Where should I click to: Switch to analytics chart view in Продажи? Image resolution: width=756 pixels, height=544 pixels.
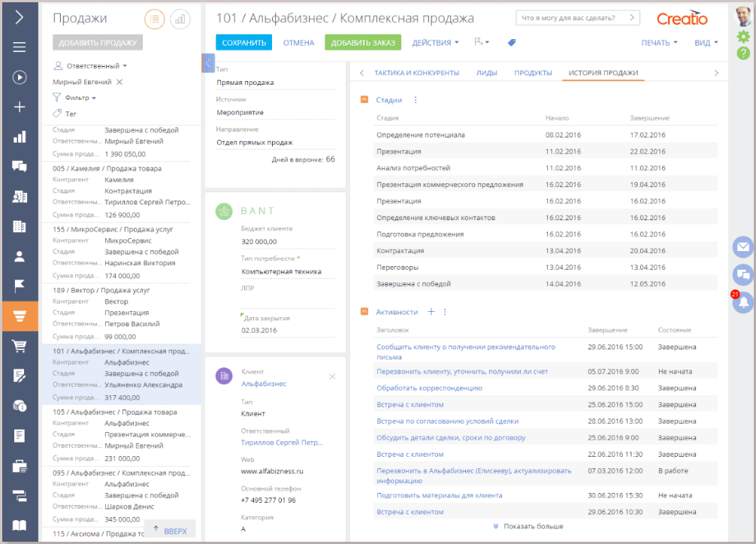coord(180,20)
